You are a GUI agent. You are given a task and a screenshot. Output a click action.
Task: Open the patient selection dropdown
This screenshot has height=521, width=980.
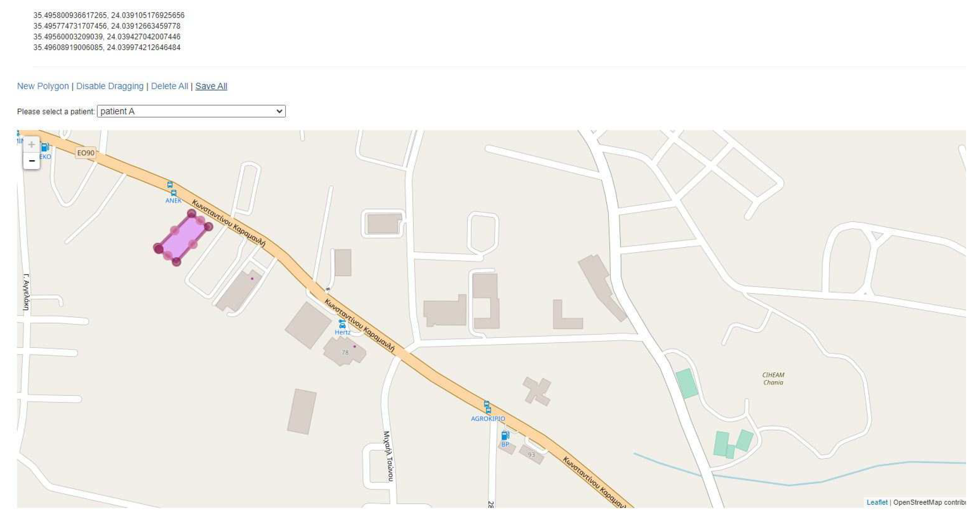pyautogui.click(x=191, y=112)
